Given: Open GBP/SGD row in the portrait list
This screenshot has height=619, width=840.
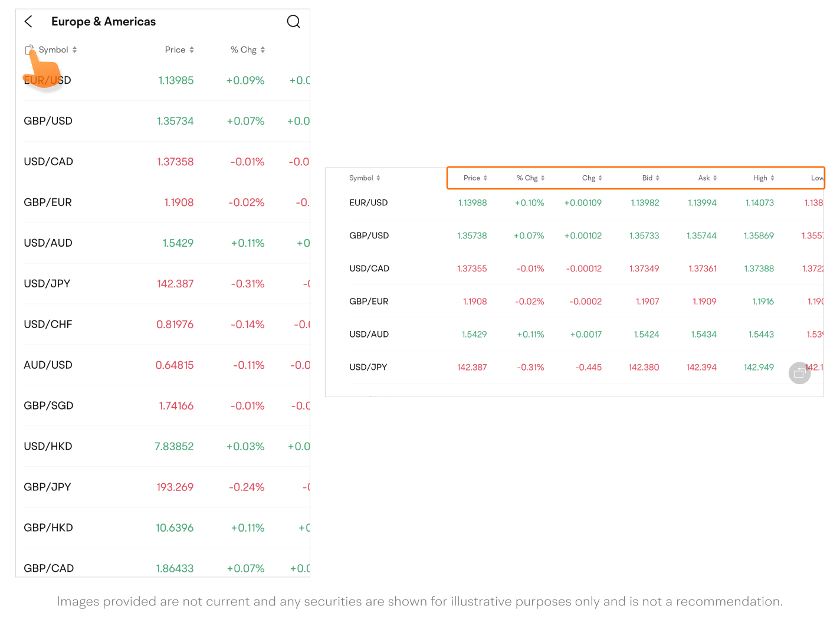Looking at the screenshot, I should point(48,406).
